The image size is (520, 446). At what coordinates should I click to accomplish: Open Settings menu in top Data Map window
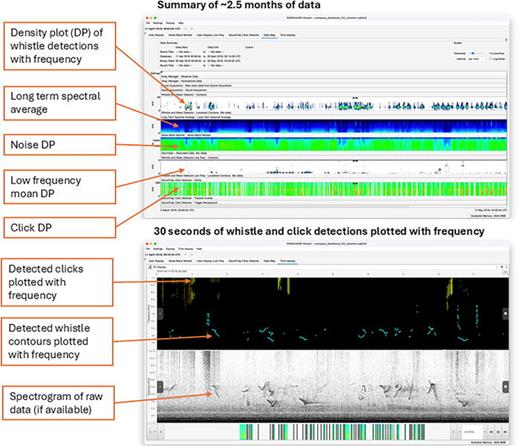click(x=158, y=23)
